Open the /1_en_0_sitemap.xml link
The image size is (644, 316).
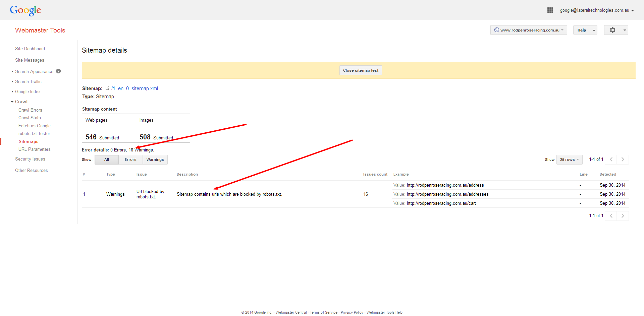coord(135,88)
